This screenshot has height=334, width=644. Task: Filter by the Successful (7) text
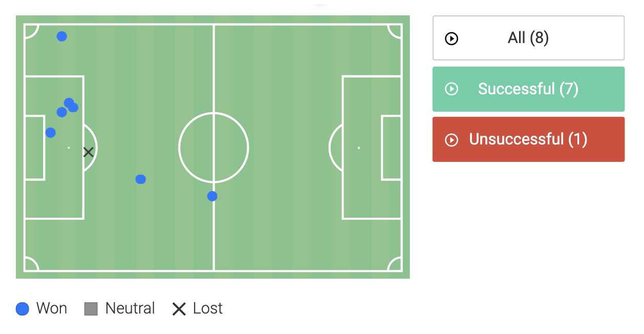528,89
